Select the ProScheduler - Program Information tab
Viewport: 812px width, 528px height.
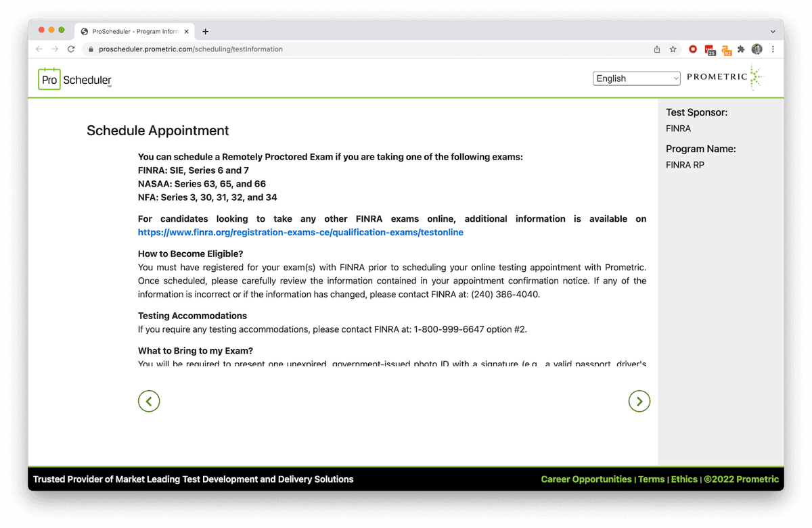tap(132, 31)
